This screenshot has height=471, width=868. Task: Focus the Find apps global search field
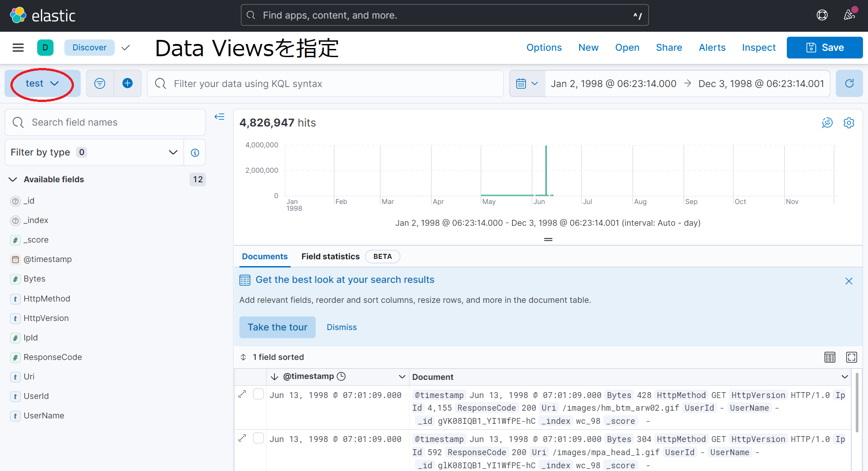(444, 15)
